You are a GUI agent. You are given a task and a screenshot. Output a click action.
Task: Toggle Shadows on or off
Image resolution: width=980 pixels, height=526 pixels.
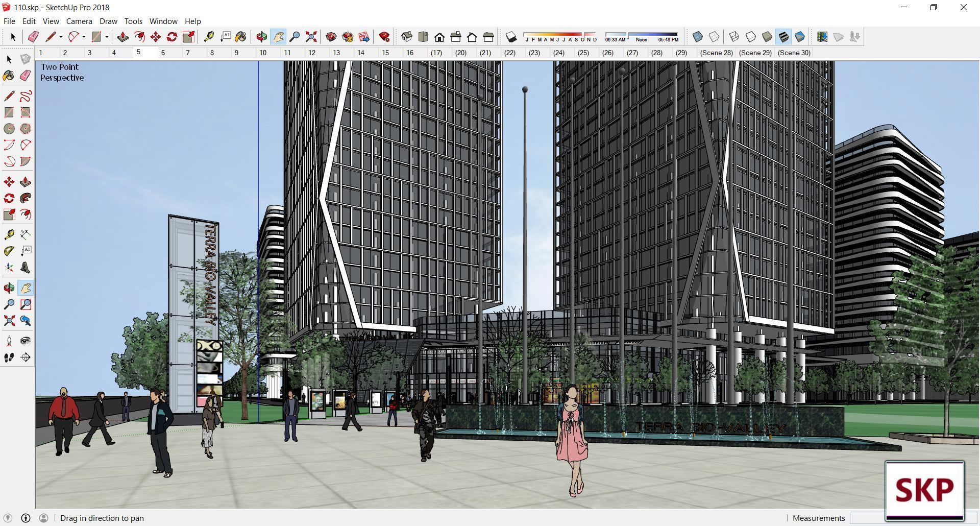click(x=511, y=37)
